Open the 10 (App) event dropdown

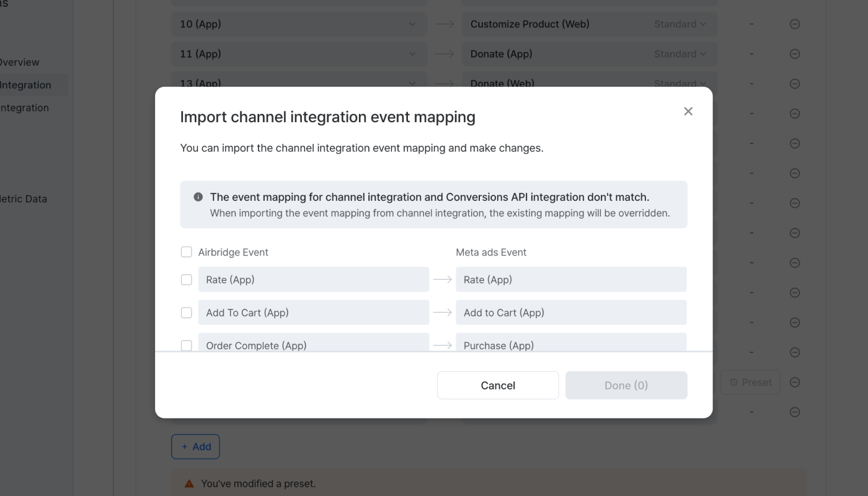(299, 24)
